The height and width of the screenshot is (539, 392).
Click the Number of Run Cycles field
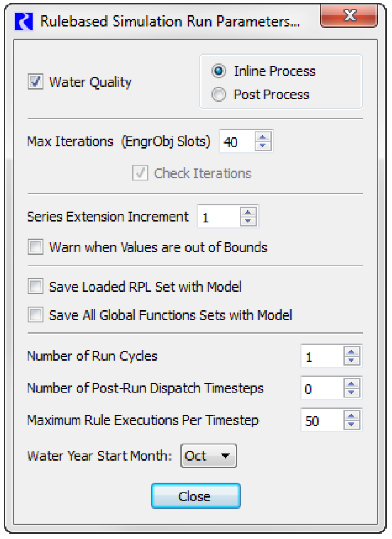pos(322,356)
